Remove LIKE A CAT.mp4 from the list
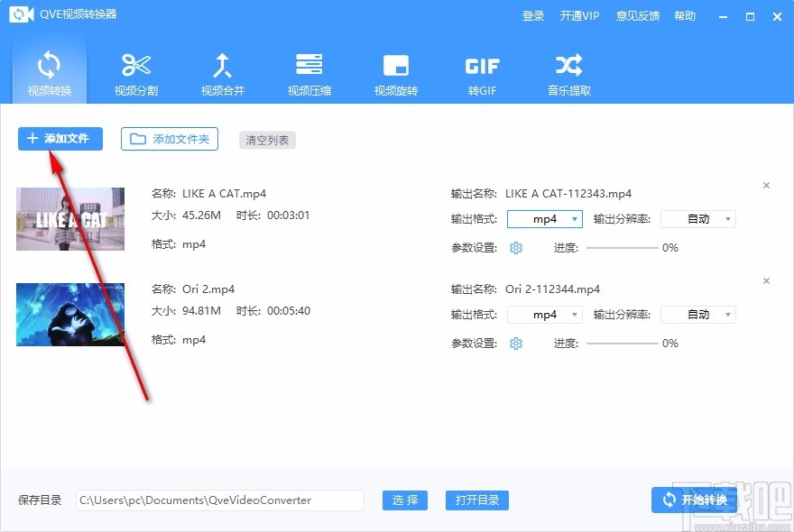 pyautogui.click(x=766, y=185)
